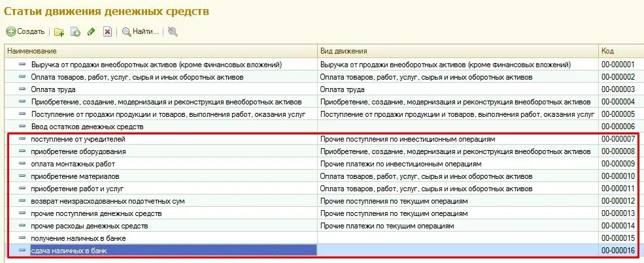Sort by the Вид движения column header
The height and width of the screenshot is (263, 644).
coord(458,51)
